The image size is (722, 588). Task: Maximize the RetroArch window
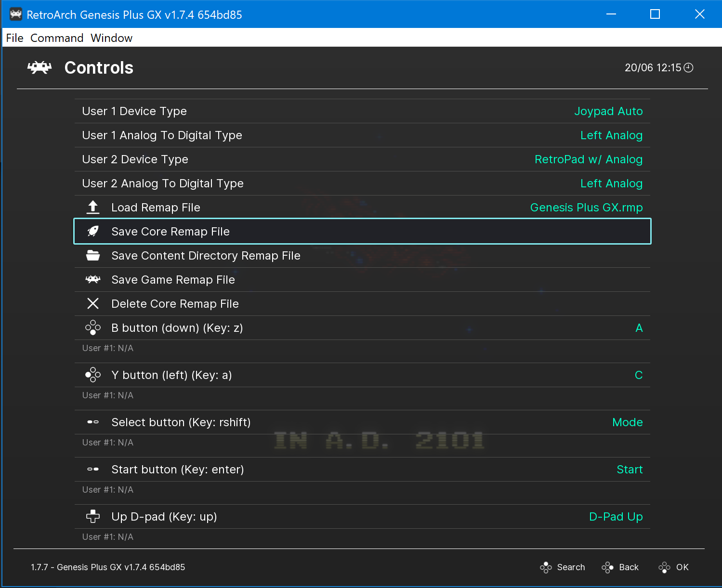pos(655,14)
